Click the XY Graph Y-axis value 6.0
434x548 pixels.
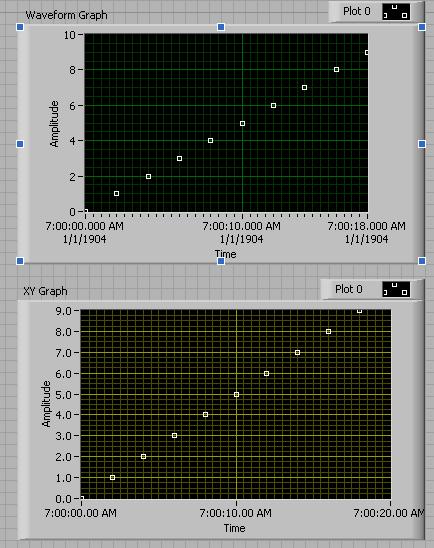(x=63, y=374)
